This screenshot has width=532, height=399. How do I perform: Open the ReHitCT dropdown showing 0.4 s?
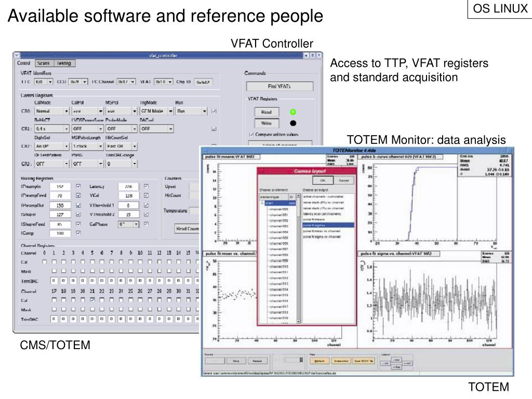52,129
